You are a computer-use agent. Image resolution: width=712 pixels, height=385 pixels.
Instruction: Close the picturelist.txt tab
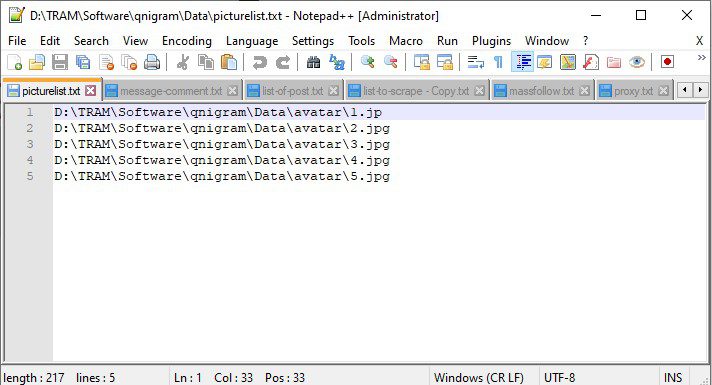pos(91,90)
